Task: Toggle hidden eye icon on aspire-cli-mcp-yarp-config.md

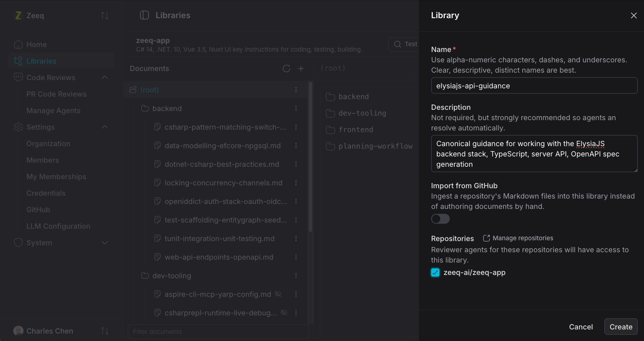Action: pyautogui.click(x=278, y=294)
